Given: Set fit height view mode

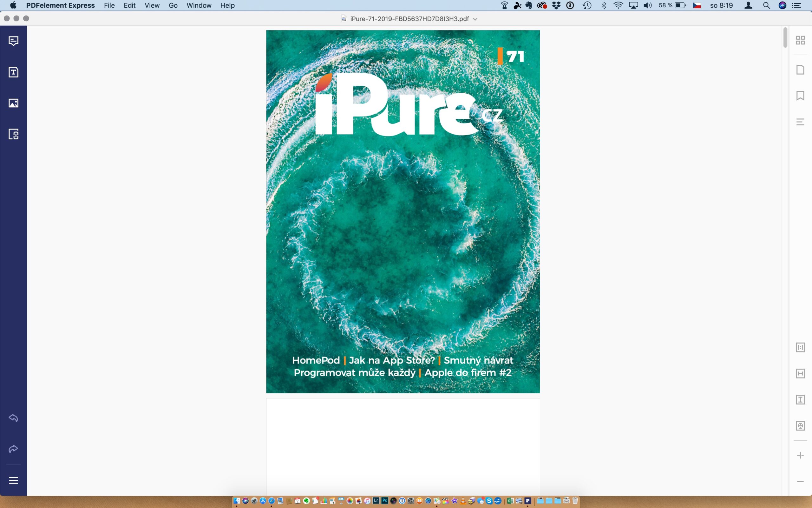Looking at the screenshot, I should pyautogui.click(x=800, y=399).
